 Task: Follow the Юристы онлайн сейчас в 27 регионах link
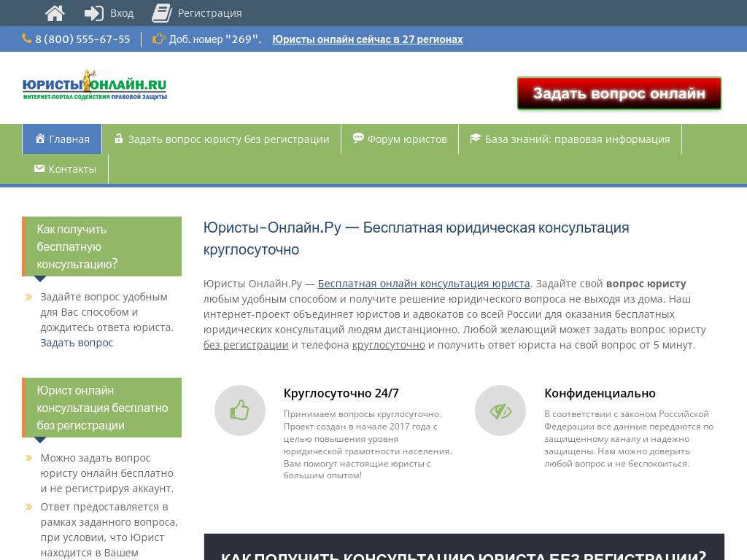pos(367,39)
